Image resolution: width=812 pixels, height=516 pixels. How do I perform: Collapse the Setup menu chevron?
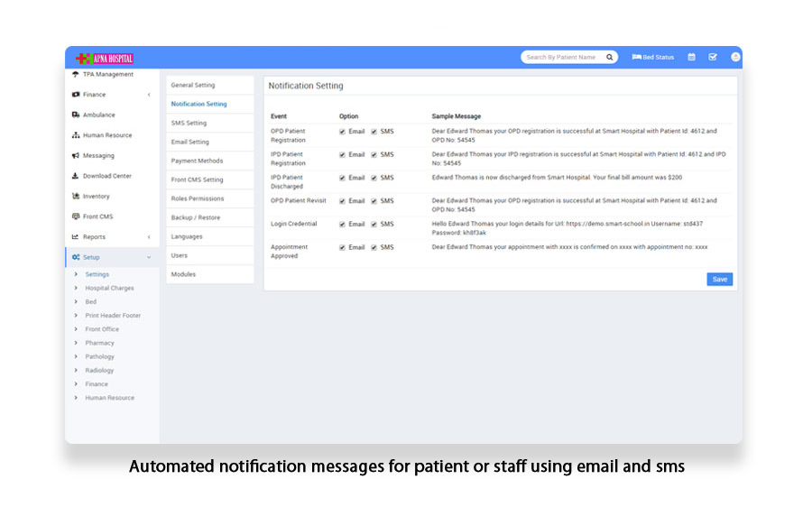pyautogui.click(x=149, y=257)
